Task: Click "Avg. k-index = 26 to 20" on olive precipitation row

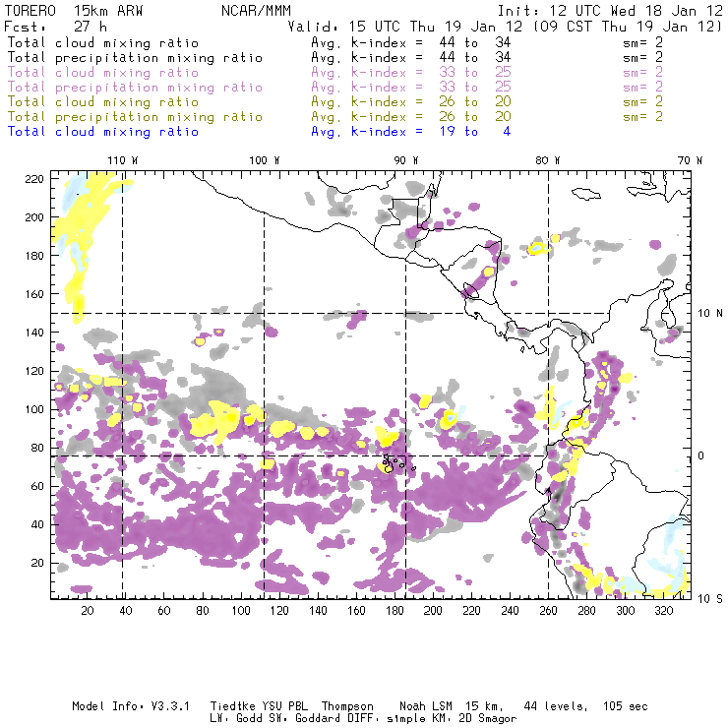Action: click(x=411, y=117)
